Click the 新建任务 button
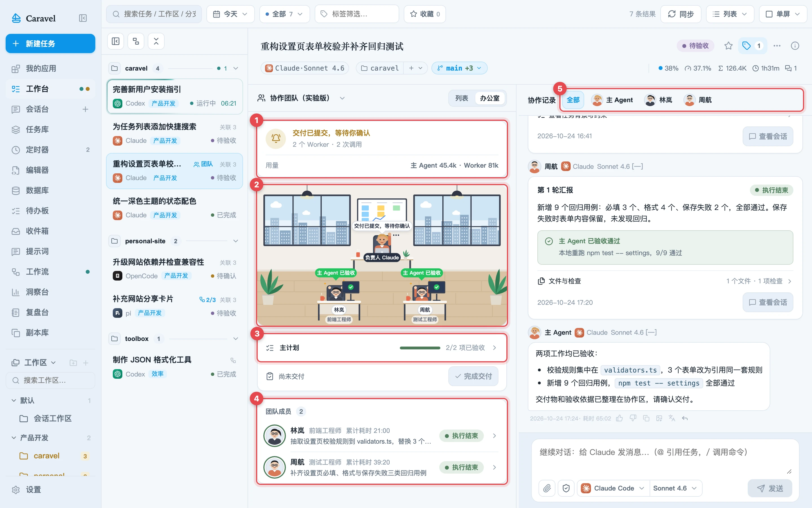This screenshot has width=812, height=508. pyautogui.click(x=50, y=43)
